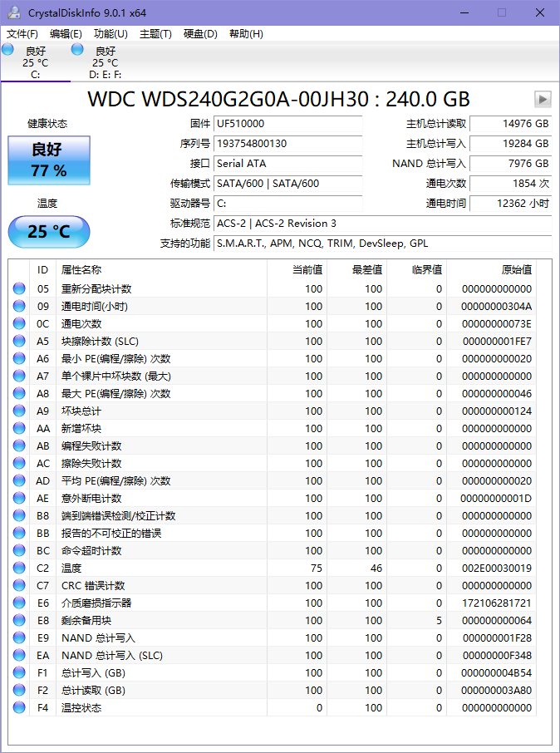Select the C: disk tab
This screenshot has height=753, width=560.
[35, 63]
